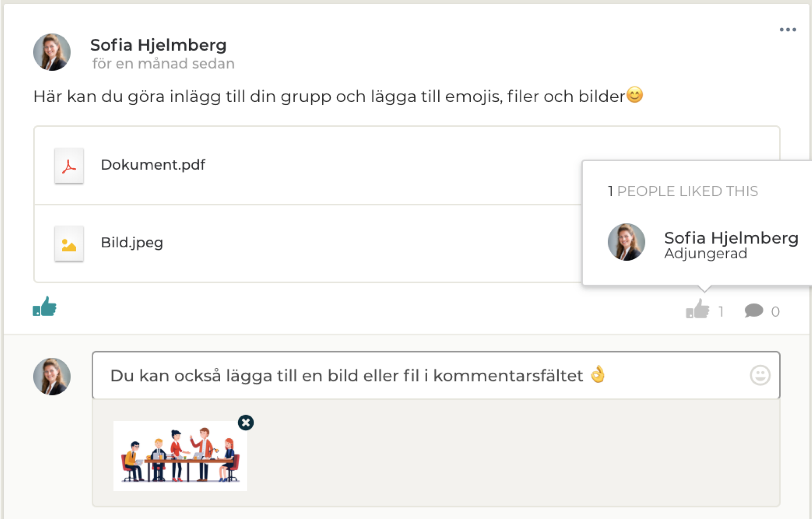Click the yellow image file icon
Image resolution: width=812 pixels, height=519 pixels.
click(x=69, y=244)
